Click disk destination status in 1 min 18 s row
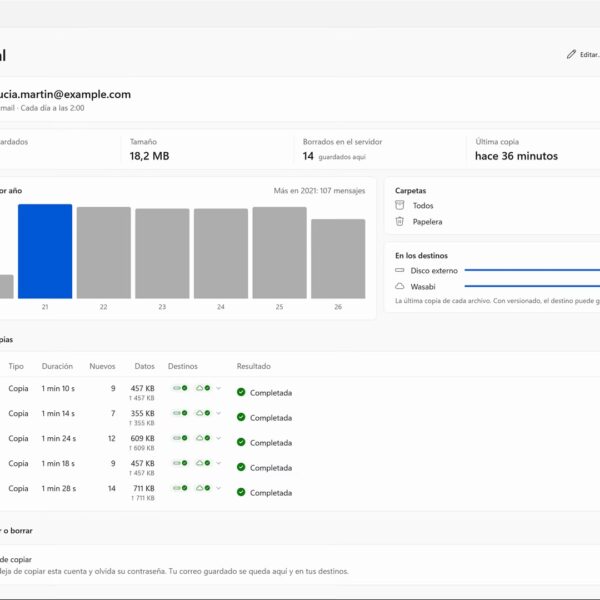Screen dimensions: 600x600 pos(180,463)
